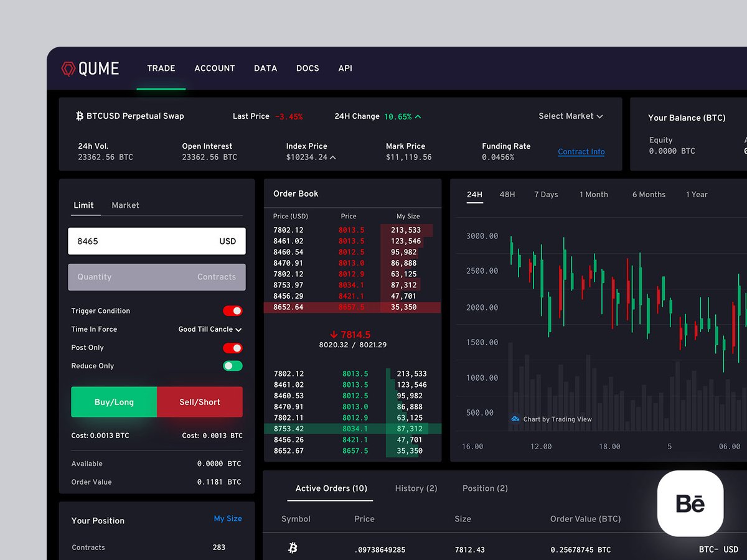Click the My Size link in Your Position
This screenshot has height=560, width=747.
pos(228,518)
